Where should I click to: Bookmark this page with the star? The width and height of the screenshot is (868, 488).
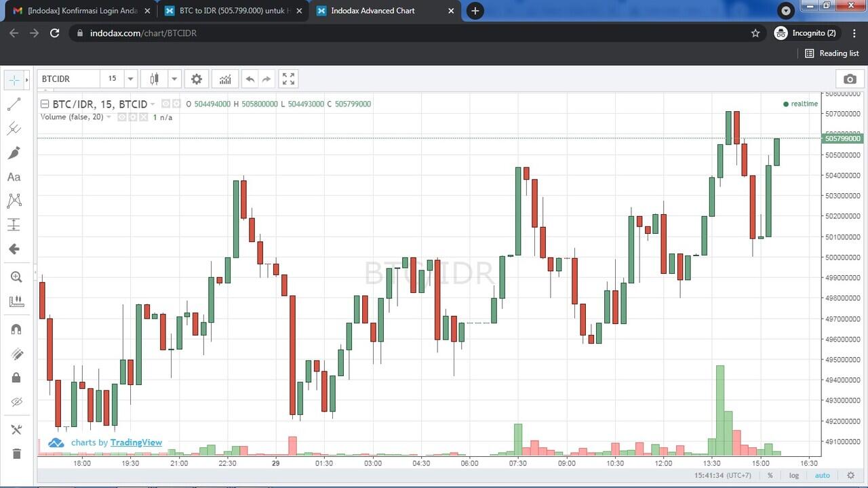point(755,33)
